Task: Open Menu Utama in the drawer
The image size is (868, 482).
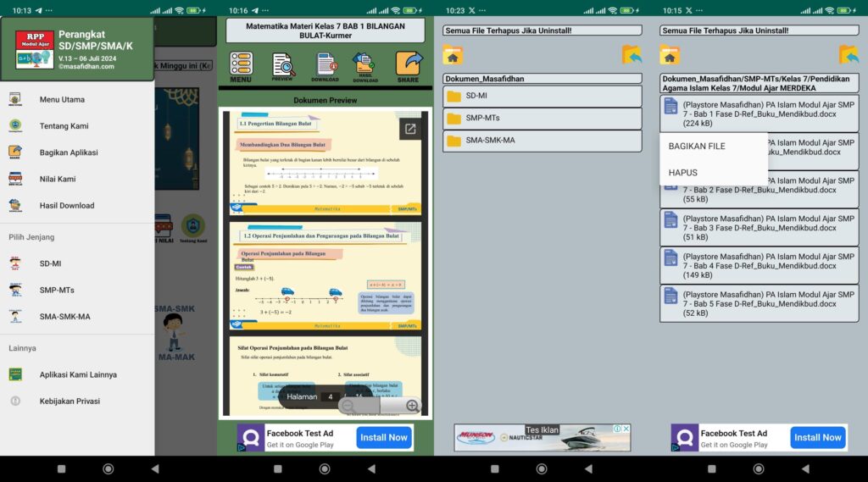Action: (x=77, y=100)
